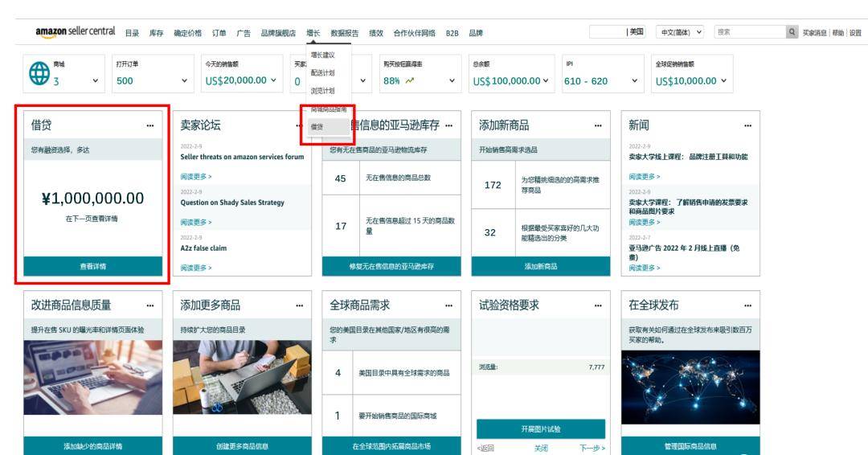Click the 关闭 link in 试验资格要求 card
The width and height of the screenshot is (868, 455).
coord(542,448)
